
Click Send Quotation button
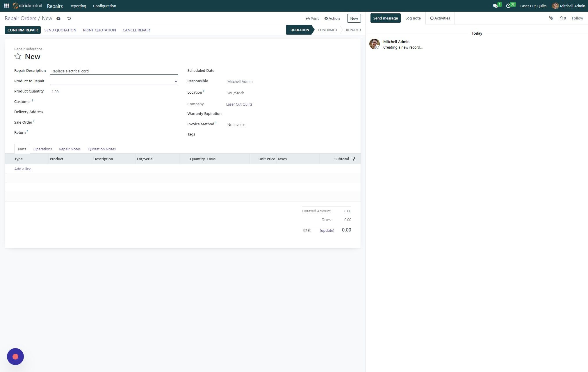(60, 30)
